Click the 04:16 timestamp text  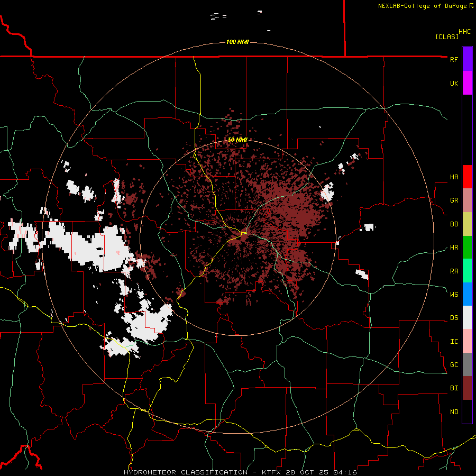click(x=345, y=472)
